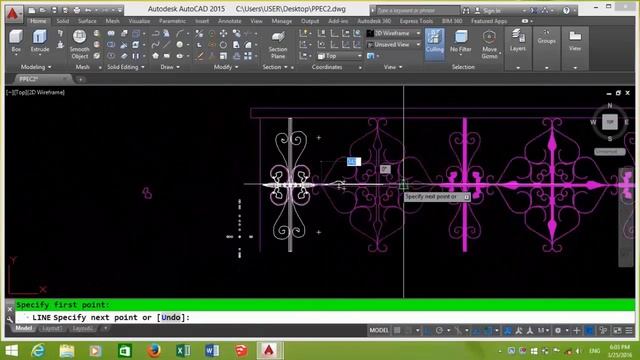The height and width of the screenshot is (360, 640).
Task: Toggle the status bar plus crosshair icon
Action: point(576,330)
